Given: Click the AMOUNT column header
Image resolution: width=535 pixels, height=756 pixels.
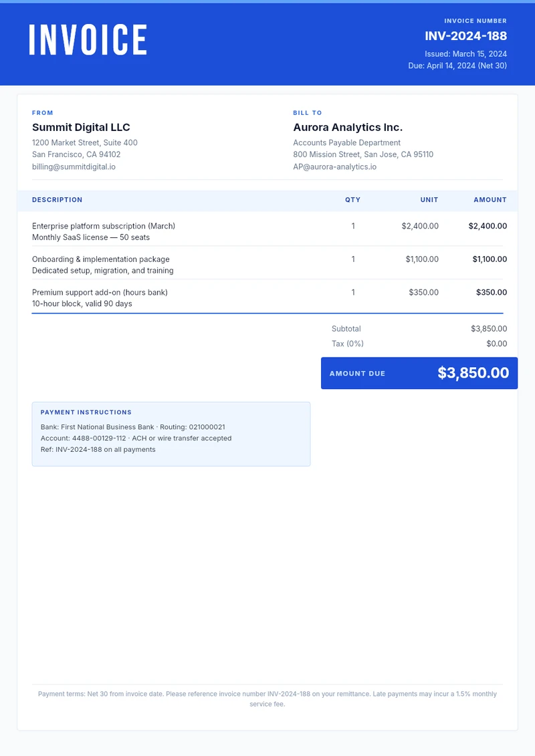Looking at the screenshot, I should point(490,200).
